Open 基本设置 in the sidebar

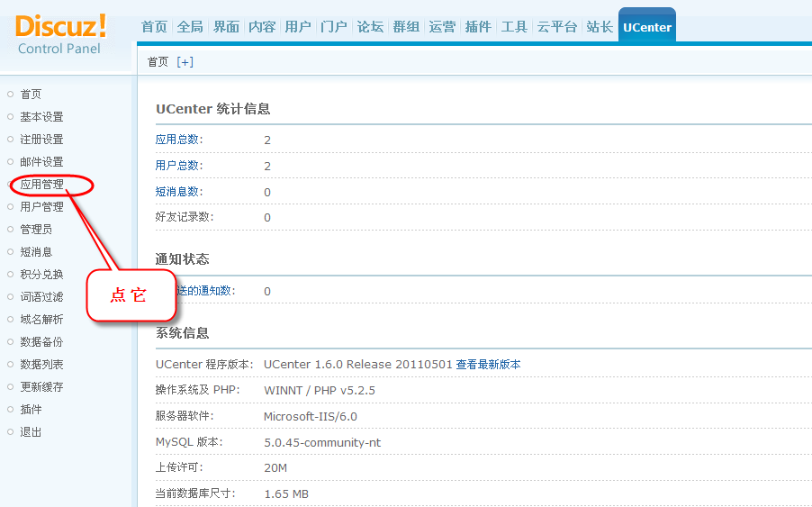pos(41,117)
